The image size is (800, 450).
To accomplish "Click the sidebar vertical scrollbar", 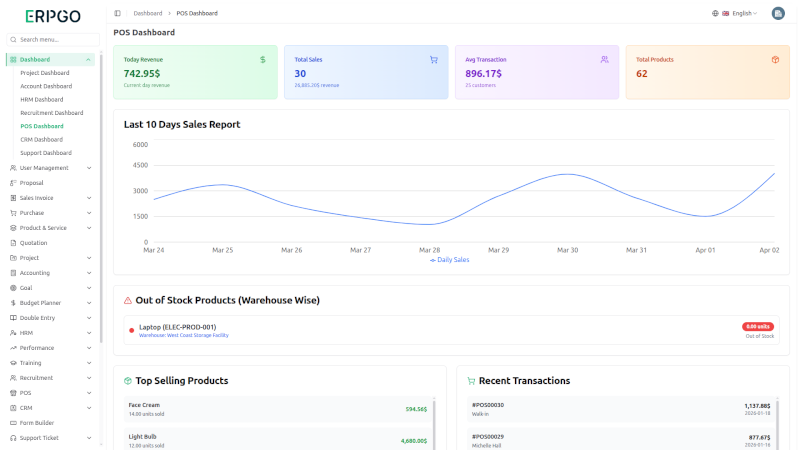I will (101, 200).
